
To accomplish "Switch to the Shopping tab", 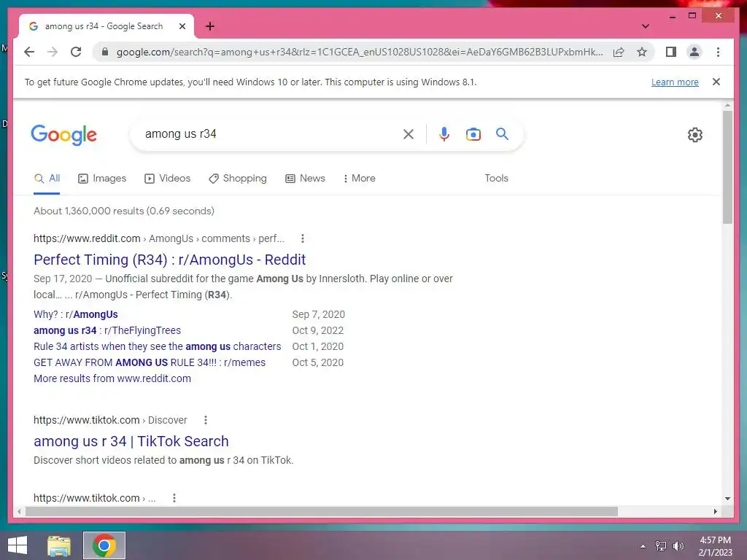I will tap(237, 179).
